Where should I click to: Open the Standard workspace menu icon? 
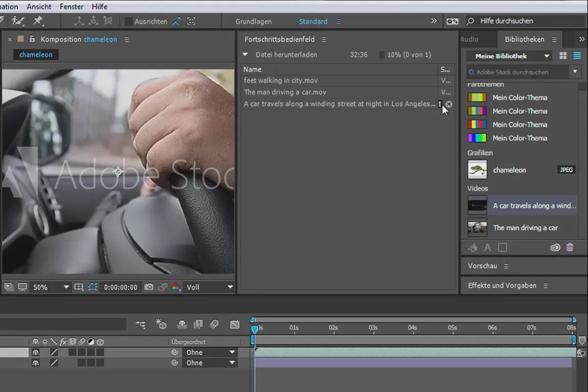(339, 22)
